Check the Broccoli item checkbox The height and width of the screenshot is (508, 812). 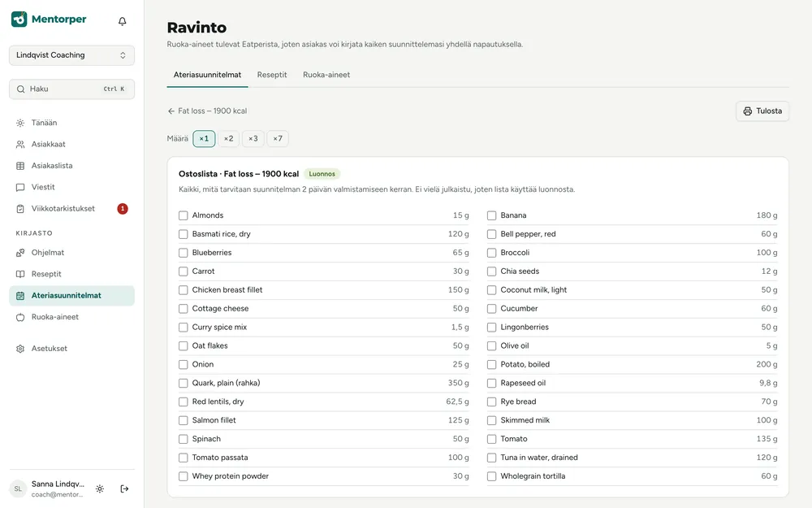pyautogui.click(x=491, y=253)
